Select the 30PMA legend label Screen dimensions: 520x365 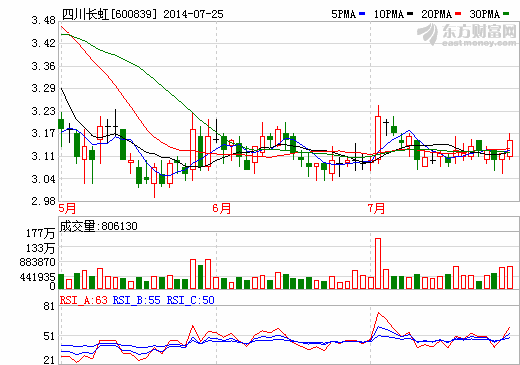click(x=484, y=14)
